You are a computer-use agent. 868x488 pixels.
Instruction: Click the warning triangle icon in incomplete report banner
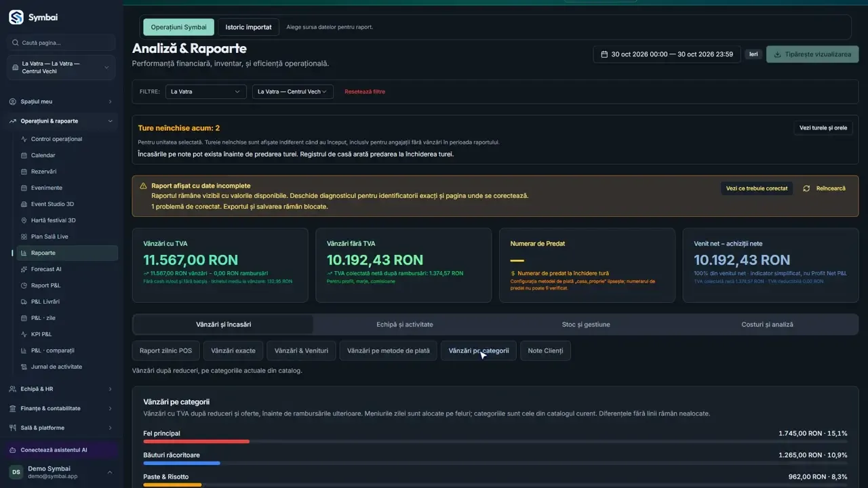(x=143, y=186)
